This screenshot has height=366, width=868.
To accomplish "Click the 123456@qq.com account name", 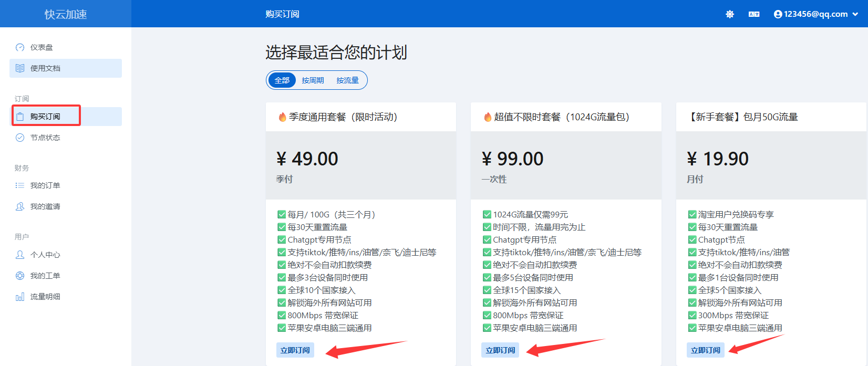I will (816, 14).
